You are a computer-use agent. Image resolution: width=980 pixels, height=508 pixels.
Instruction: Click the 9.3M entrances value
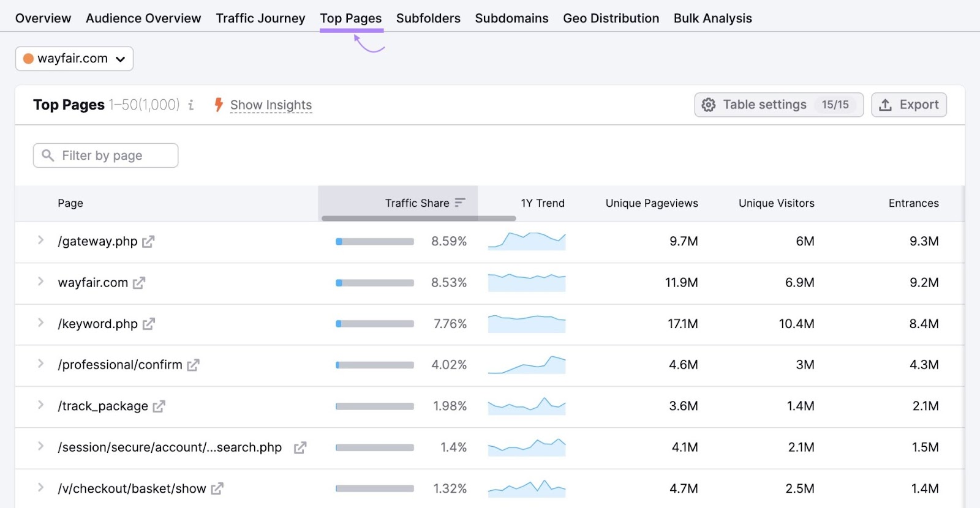tap(924, 241)
